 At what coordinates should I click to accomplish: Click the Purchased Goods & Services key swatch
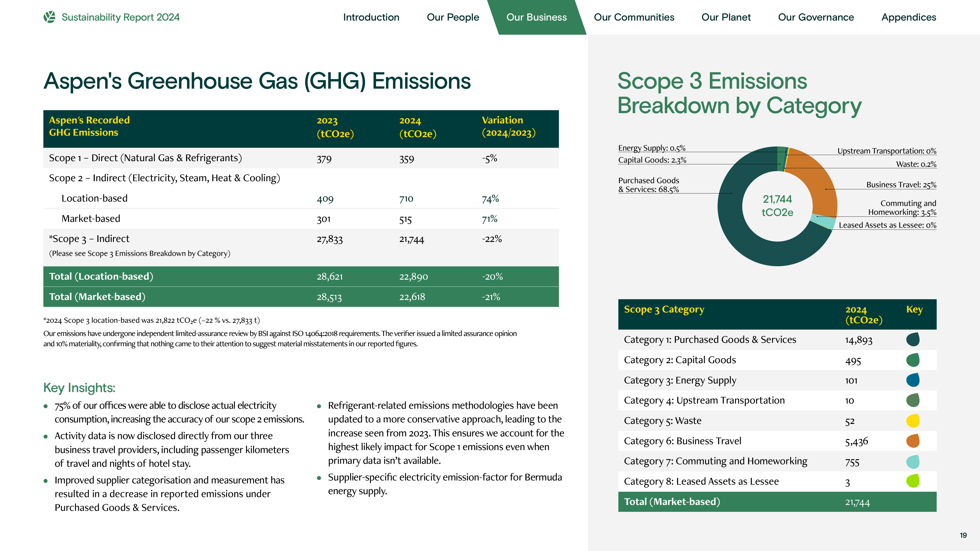[913, 339]
